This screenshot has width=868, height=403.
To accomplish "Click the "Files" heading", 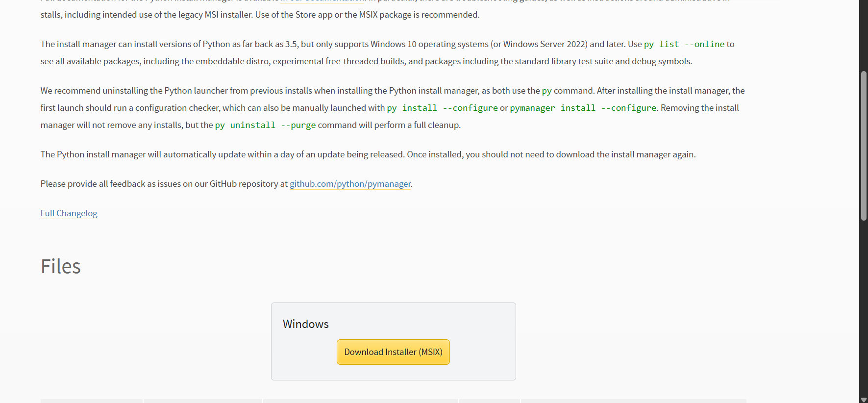I will (61, 266).
